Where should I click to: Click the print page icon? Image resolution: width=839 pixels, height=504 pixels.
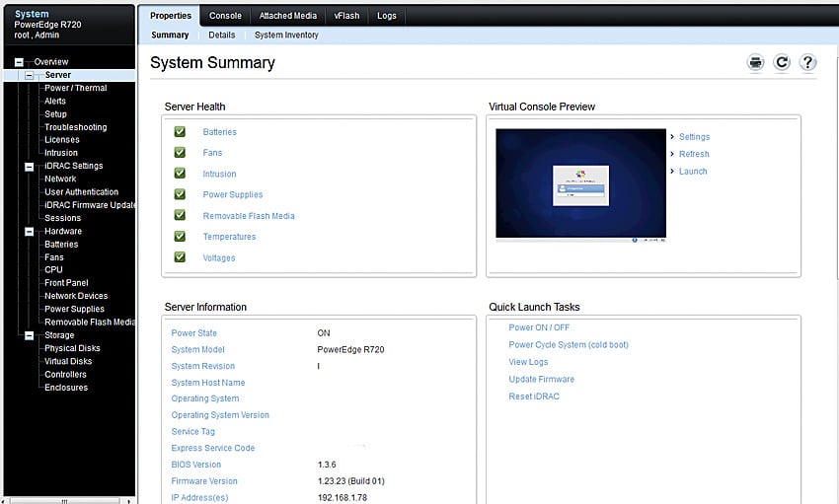(755, 62)
